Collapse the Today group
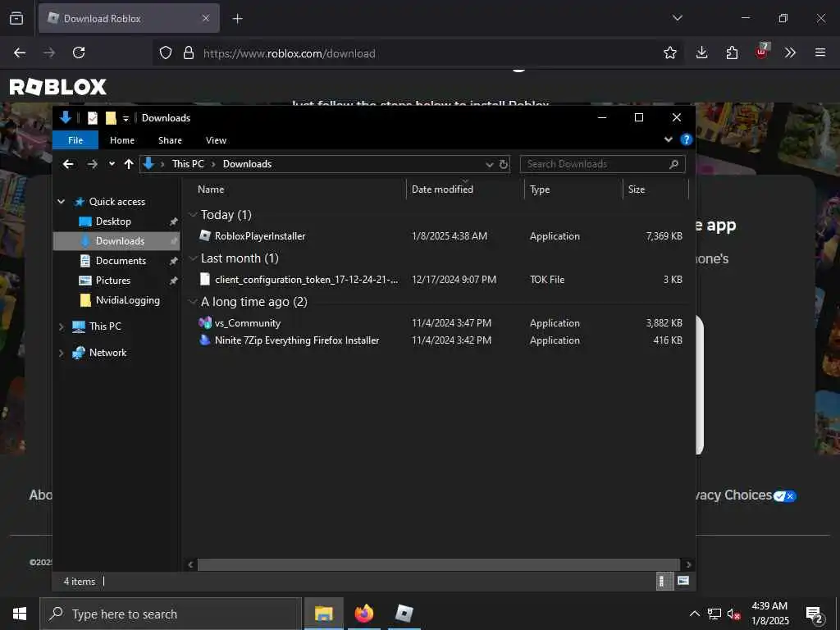 (x=193, y=215)
